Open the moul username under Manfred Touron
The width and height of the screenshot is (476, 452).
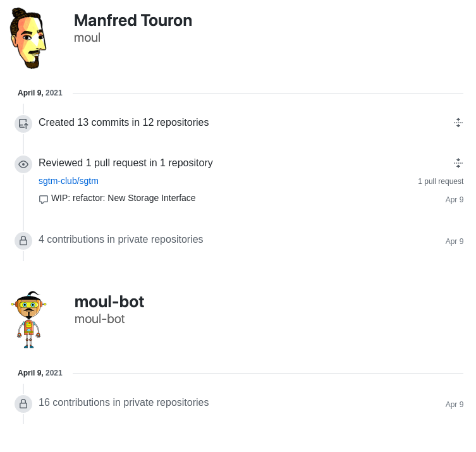click(x=87, y=38)
